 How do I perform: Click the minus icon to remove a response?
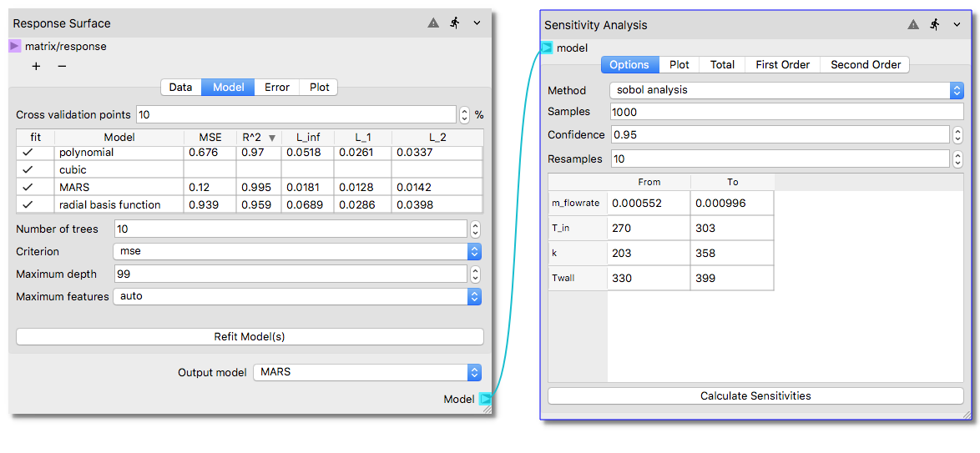coord(62,66)
